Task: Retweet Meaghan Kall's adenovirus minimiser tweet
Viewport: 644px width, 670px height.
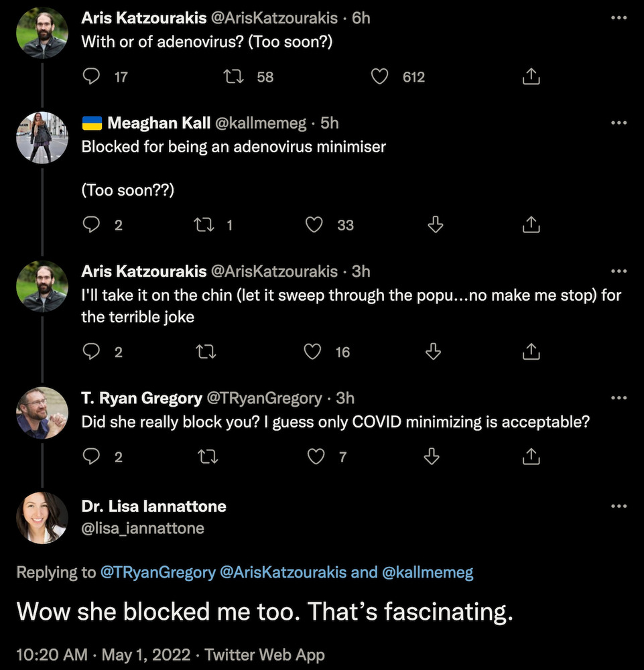Action: pyautogui.click(x=202, y=225)
